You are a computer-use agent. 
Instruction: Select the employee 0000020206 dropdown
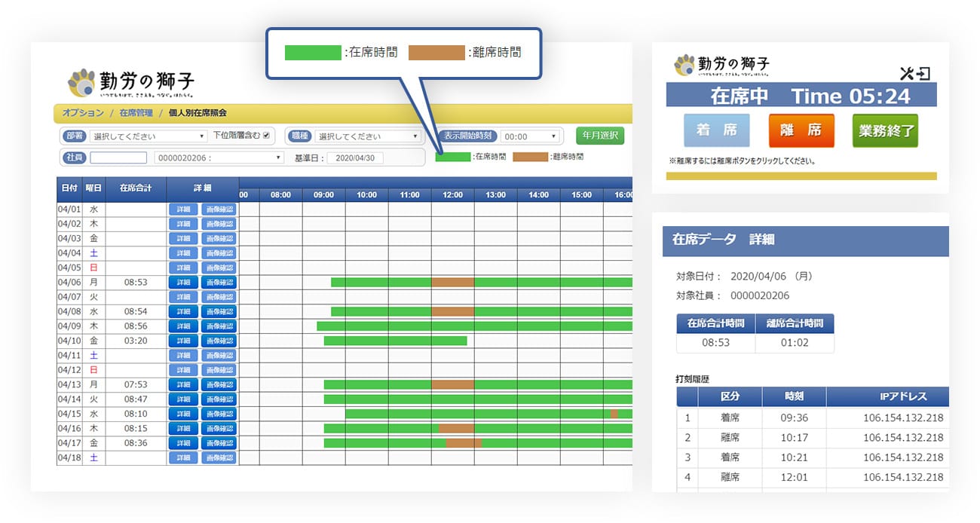219,158
